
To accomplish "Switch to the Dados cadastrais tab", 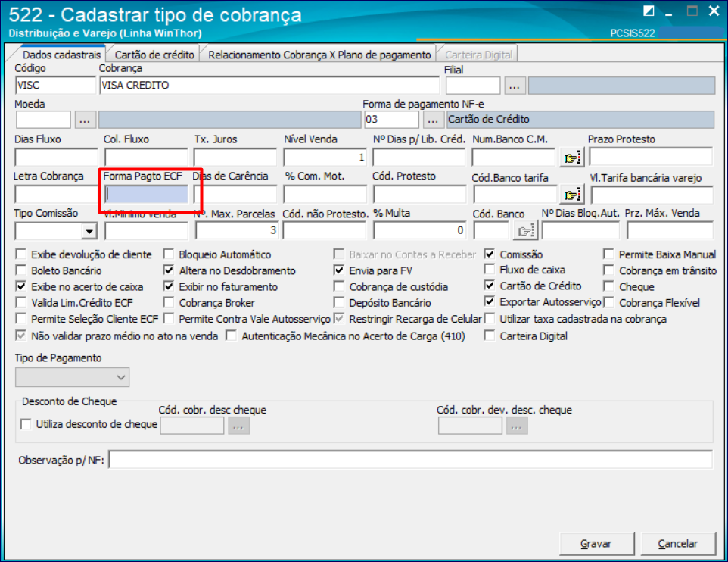I will (61, 55).
